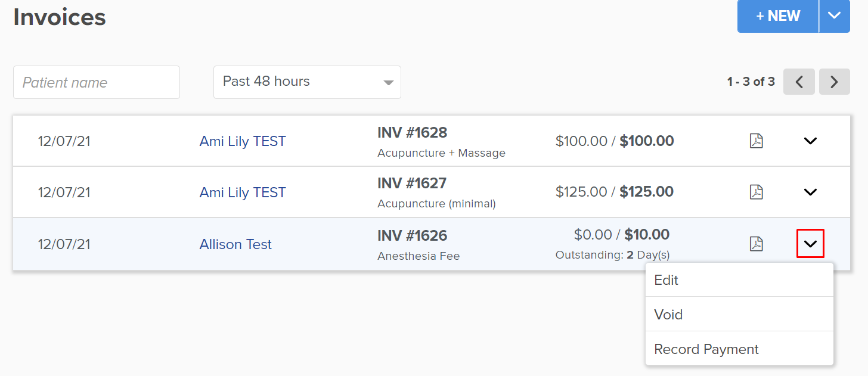Collapse actions menu for invoice #1626
The width and height of the screenshot is (868, 376).
tap(810, 244)
